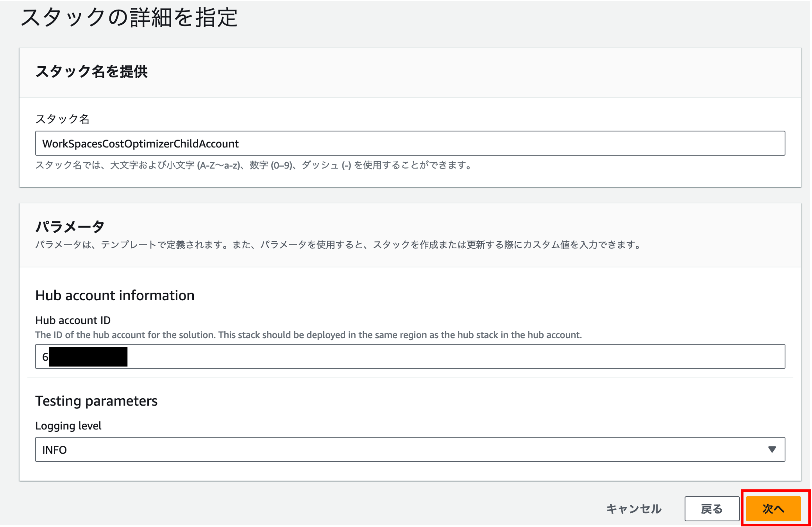
Task: Click the Hub account ID label
Action: 73,320
